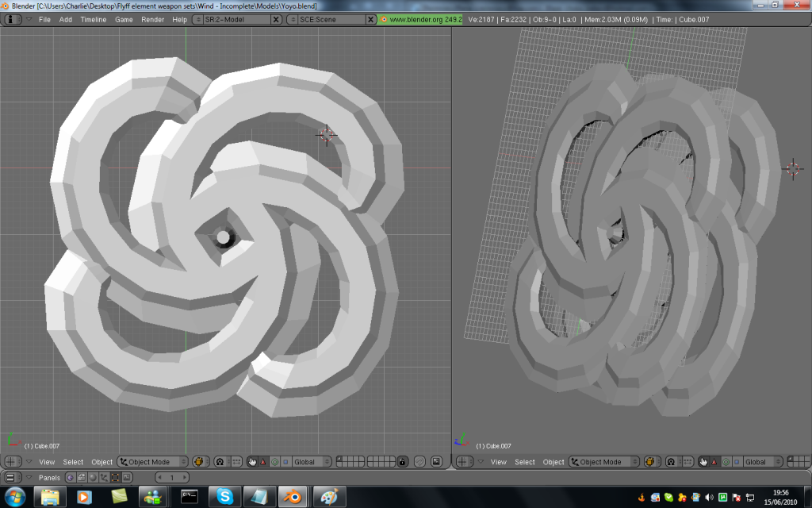Select the translate manipulator triangle in left viewport
Image resolution: width=812 pixels, height=508 pixels.
263,462
